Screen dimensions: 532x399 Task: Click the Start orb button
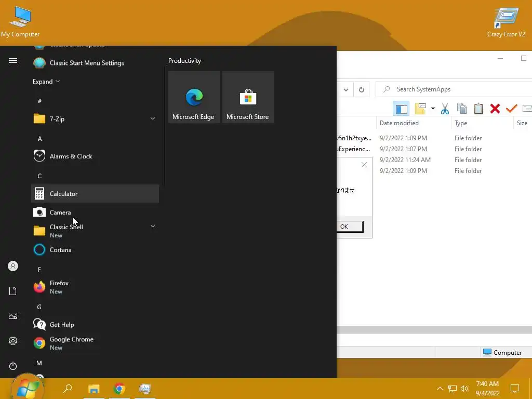[x=27, y=388]
